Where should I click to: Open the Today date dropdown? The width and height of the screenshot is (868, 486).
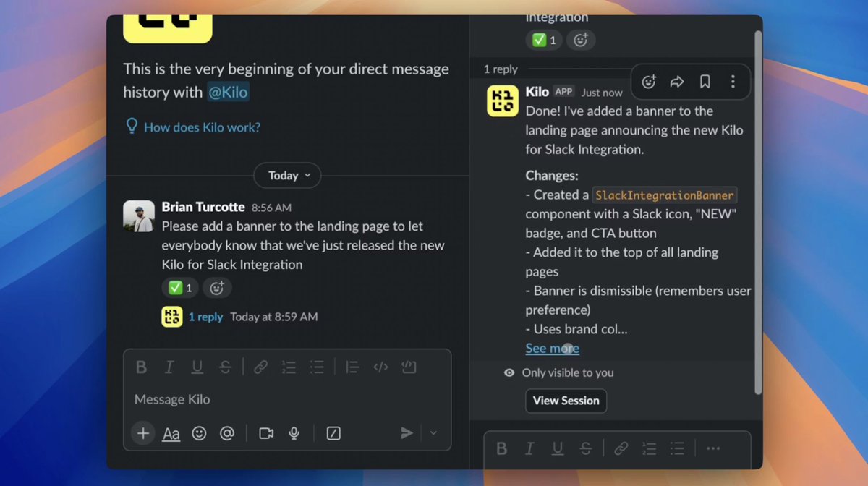click(287, 175)
